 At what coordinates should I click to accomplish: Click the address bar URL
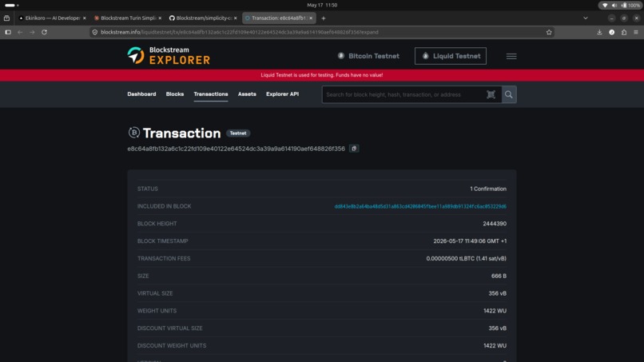[240, 32]
